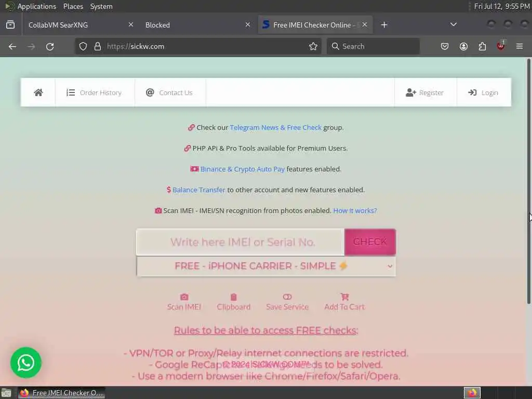
Task: Expand the FREE - iPHONE CARRIER service dropdown
Action: coord(266,266)
